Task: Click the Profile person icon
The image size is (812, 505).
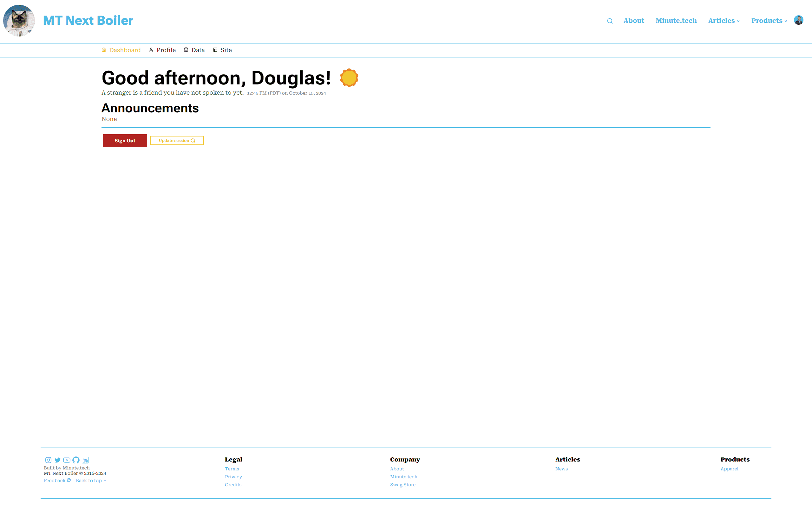Action: tap(151, 50)
